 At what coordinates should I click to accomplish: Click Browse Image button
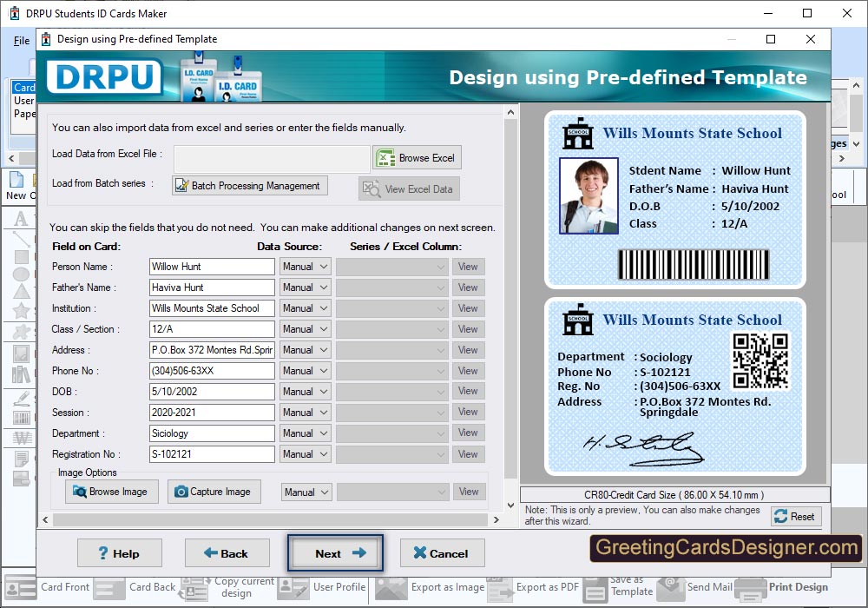click(x=111, y=492)
